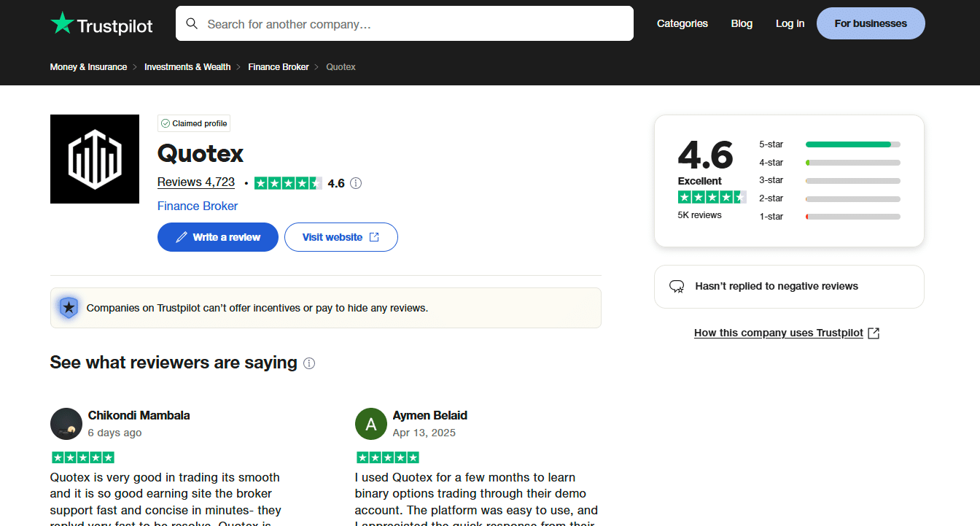Open the Blog link in header
Viewport: 980px width, 526px height.
(x=742, y=23)
